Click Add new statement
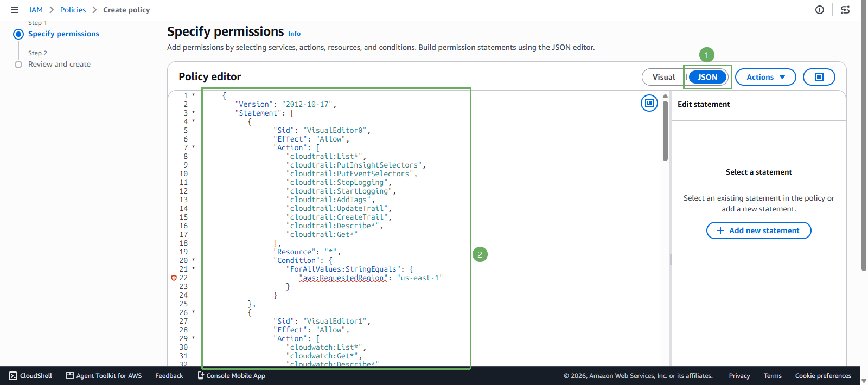 758,230
